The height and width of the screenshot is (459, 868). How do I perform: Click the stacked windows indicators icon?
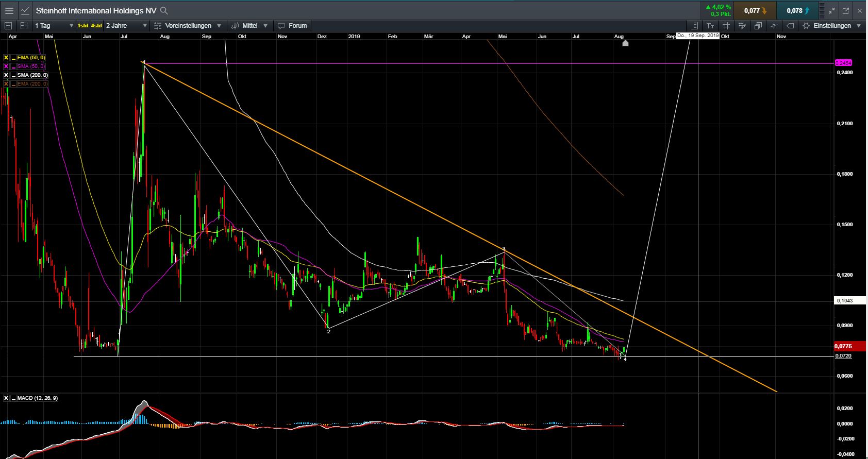tap(758, 25)
